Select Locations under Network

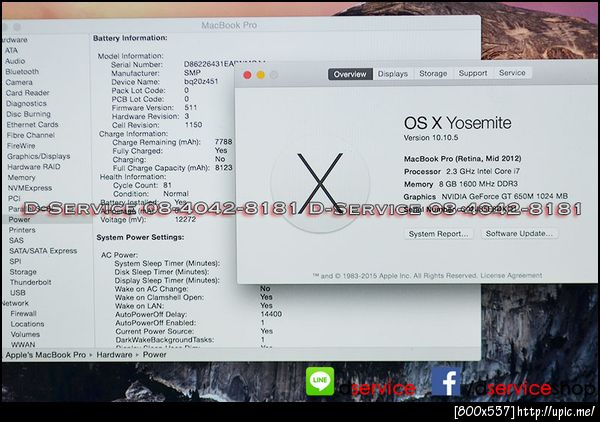(27, 324)
